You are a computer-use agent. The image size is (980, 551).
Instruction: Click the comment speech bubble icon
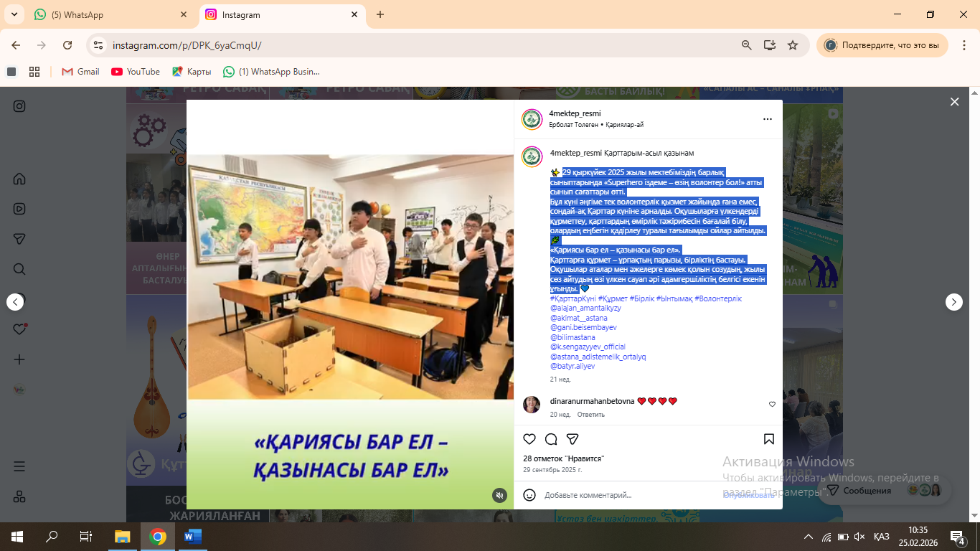551,439
